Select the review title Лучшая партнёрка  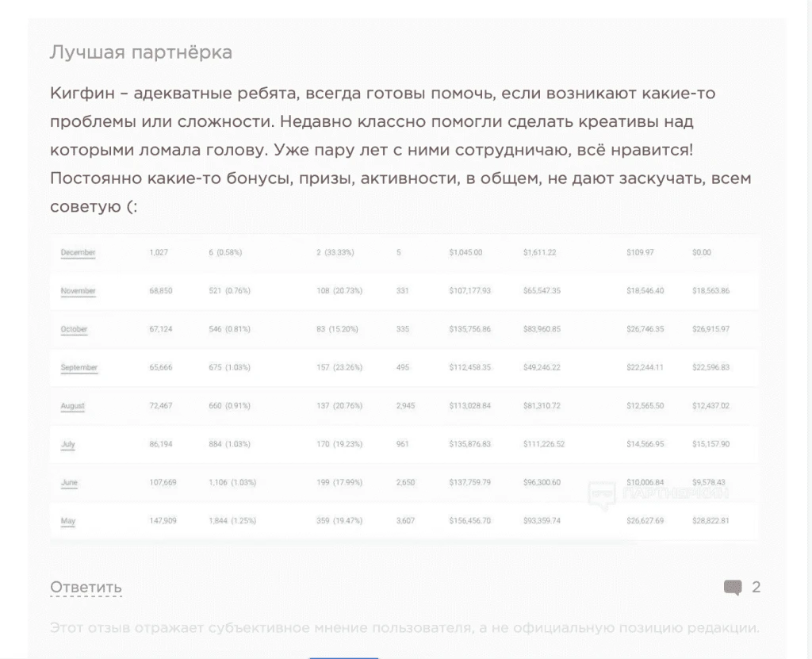(141, 52)
